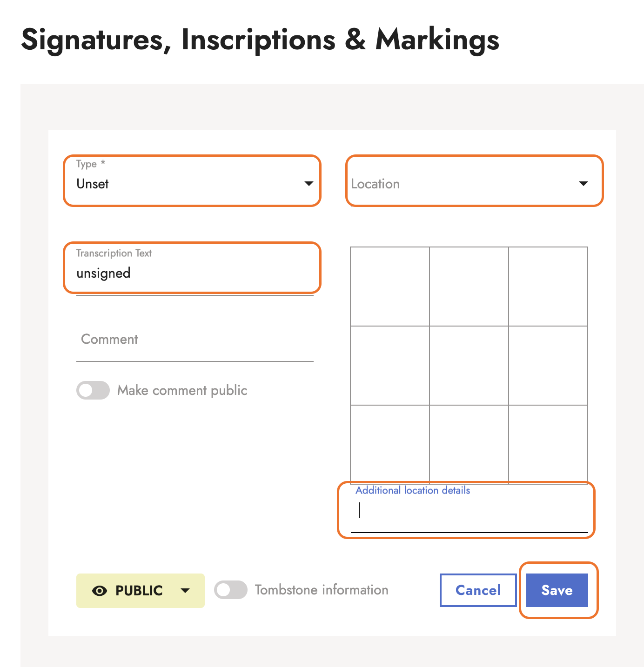This screenshot has width=644, height=667.
Task: Open the PUBLIC visibility dropdown arrow
Action: (185, 591)
